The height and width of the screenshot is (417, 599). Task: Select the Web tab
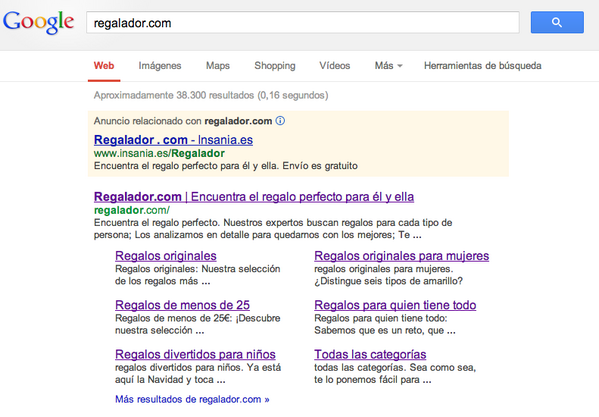pos(104,66)
